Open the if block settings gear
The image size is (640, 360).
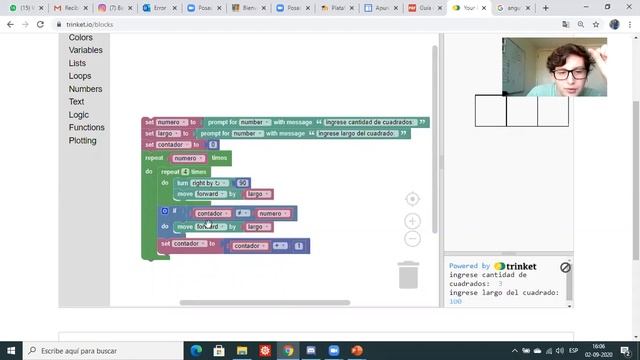[x=164, y=211]
